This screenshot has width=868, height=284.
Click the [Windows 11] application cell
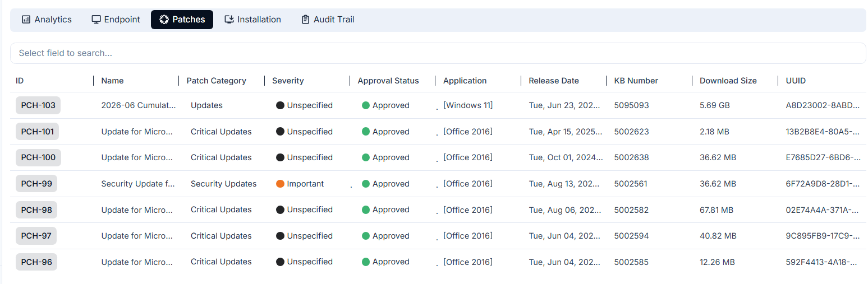(468, 105)
